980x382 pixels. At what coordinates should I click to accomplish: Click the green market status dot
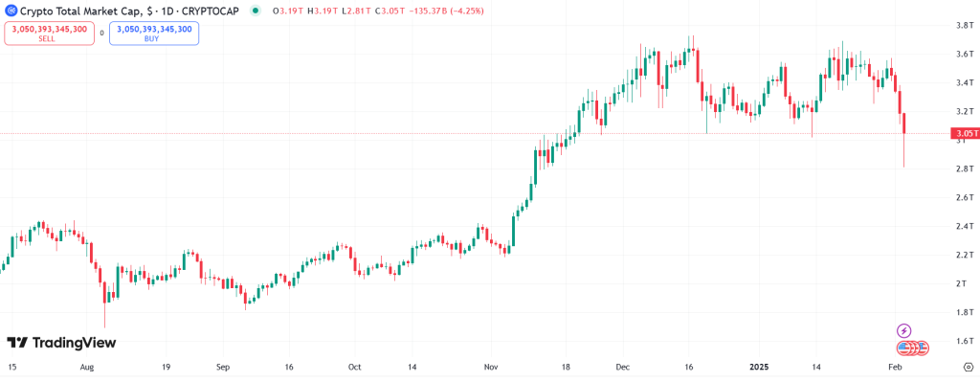point(255,11)
